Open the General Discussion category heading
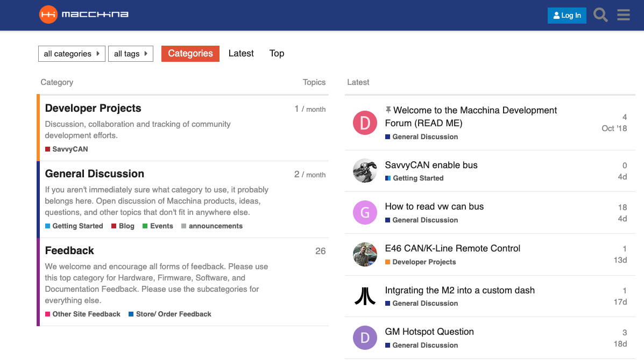Screen dimensions: 644x360 pyautogui.click(x=95, y=174)
